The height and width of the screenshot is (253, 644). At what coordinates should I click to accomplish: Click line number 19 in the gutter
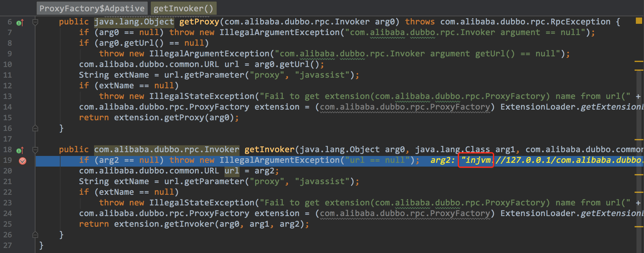(x=8, y=160)
